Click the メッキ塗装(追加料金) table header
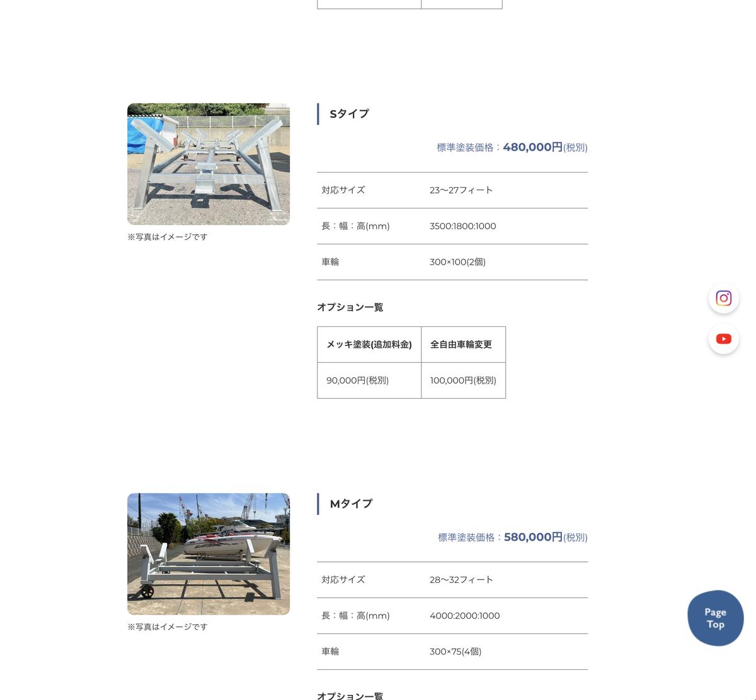 pos(369,345)
